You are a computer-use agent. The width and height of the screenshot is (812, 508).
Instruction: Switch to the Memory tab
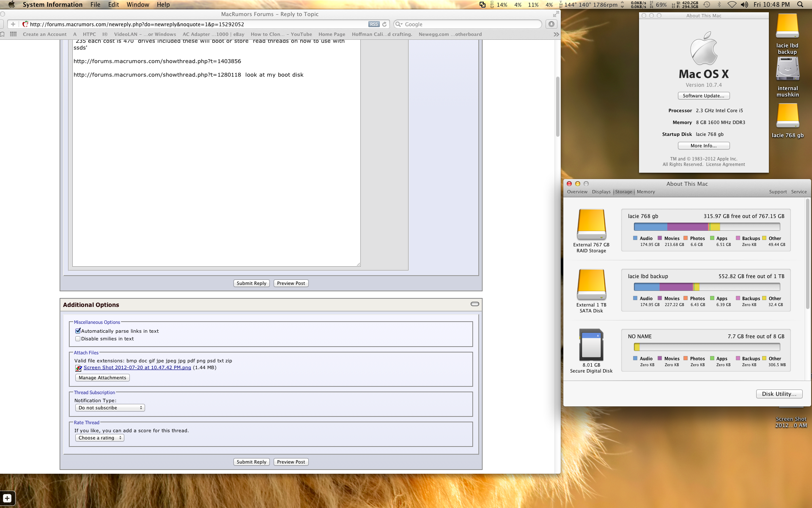click(646, 192)
